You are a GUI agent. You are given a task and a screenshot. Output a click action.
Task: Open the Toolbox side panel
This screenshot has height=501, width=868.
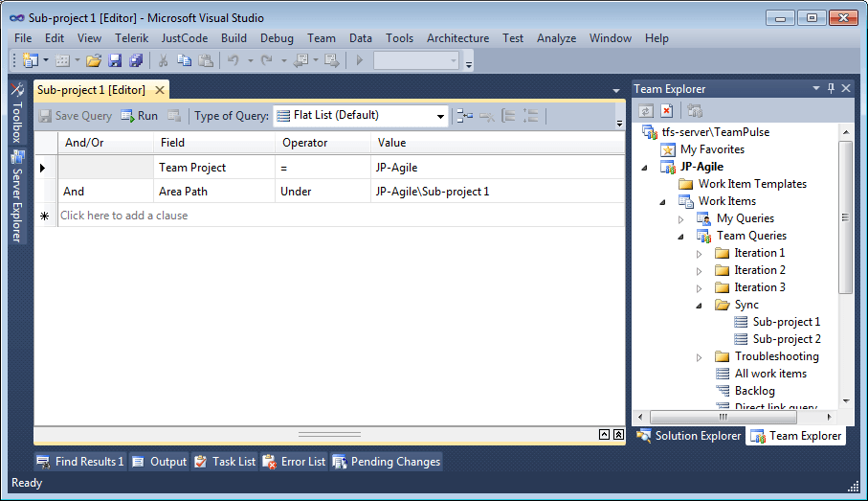[x=17, y=112]
